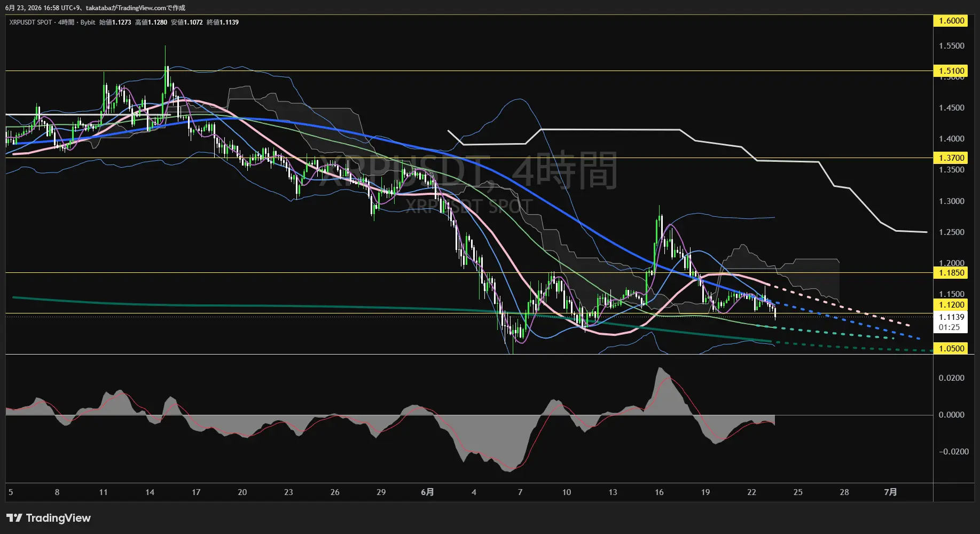
Task: Click the 1.1850 yellow price label
Action: click(x=951, y=272)
